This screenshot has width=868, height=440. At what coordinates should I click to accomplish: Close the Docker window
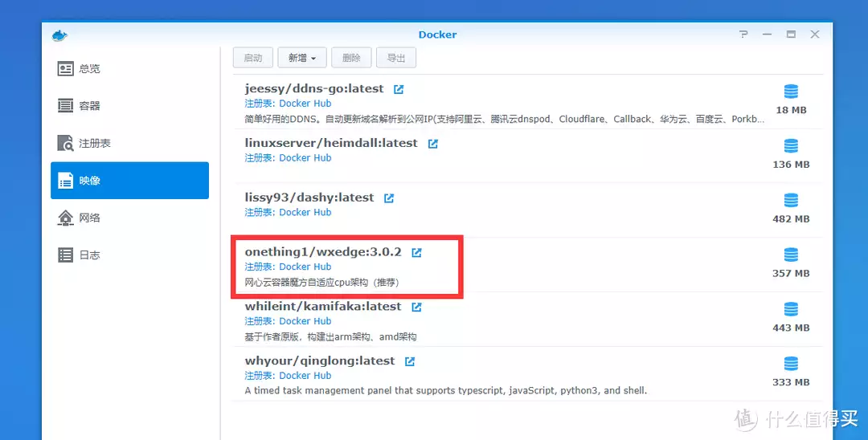[815, 35]
